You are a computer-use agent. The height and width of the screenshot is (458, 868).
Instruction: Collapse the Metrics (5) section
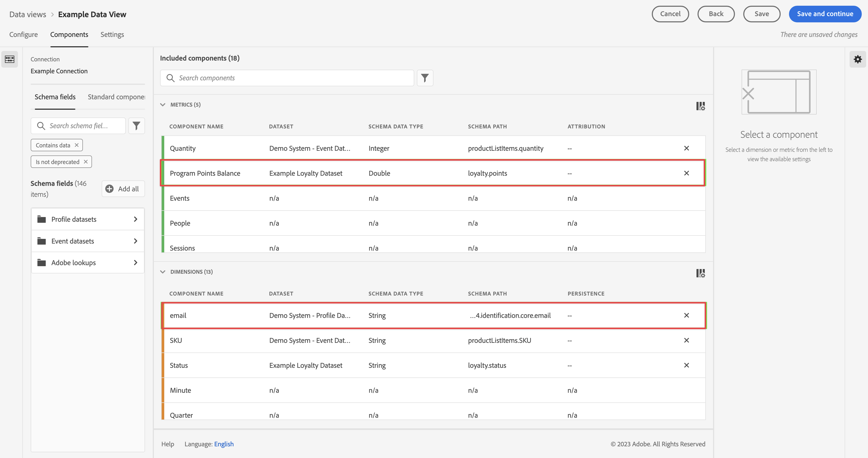(163, 105)
